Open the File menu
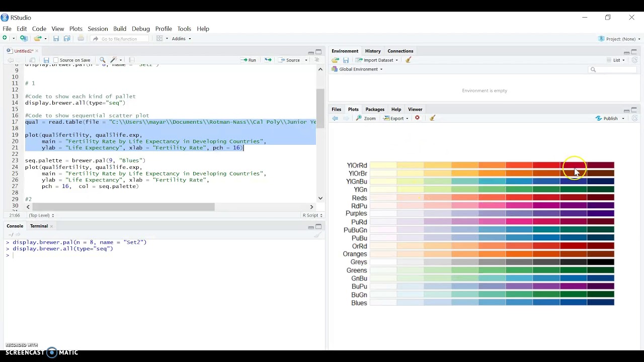Viewport: 644px width, 362px height. [7, 29]
